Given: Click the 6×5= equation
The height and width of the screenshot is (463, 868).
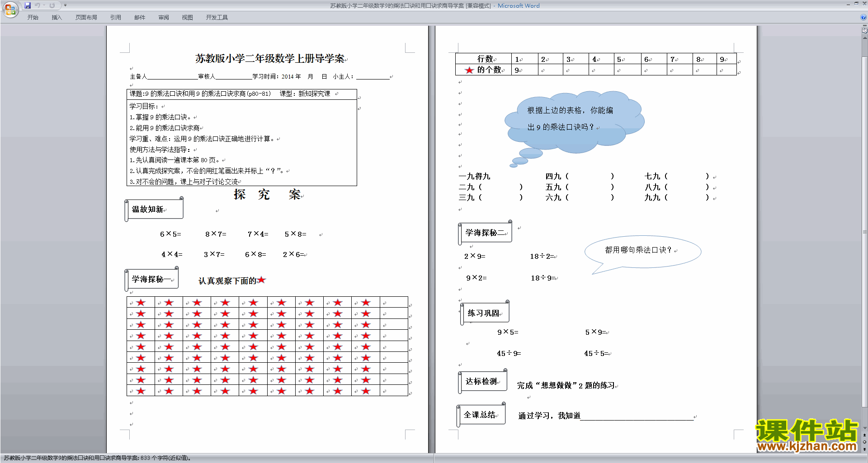Looking at the screenshot, I should click(x=170, y=234).
